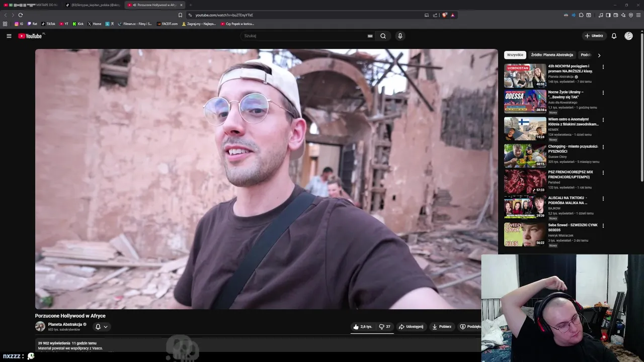644x362 pixels.
Task: Open options for ALISCALI NA TIKTOKU video
Action: tap(603, 199)
